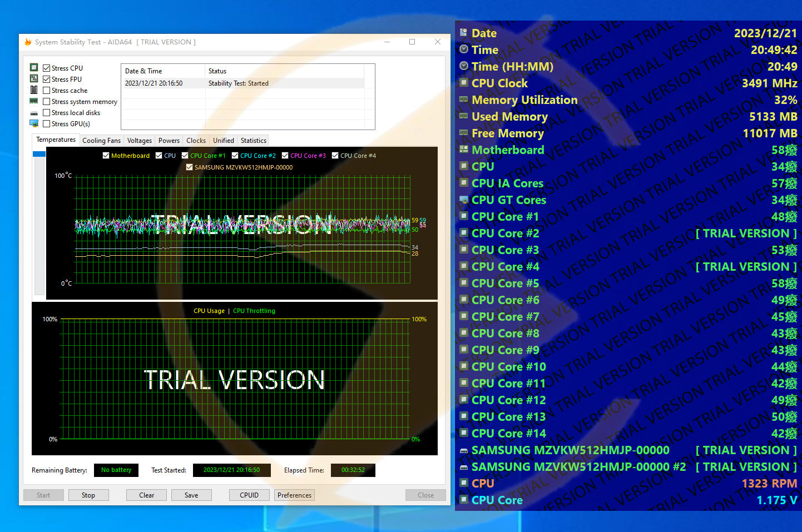Viewport: 802px width, 532px height.
Task: Open the Statistics tab
Action: [253, 141]
